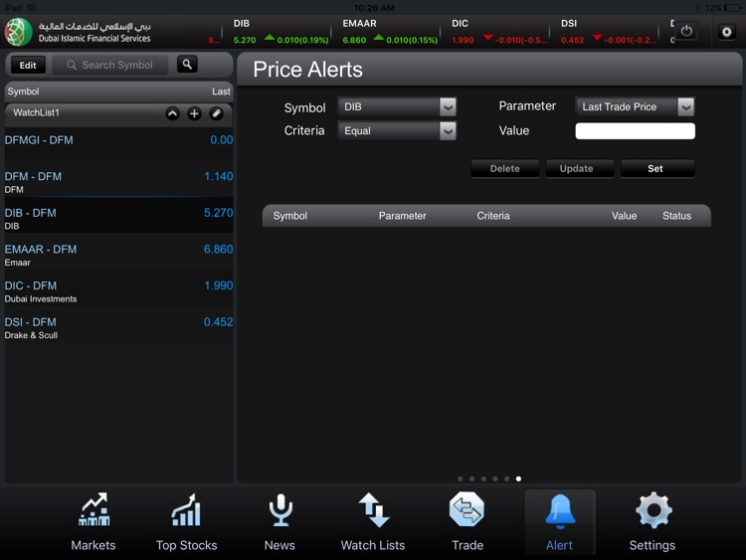Select the DSI - DFM row

[x=118, y=326]
